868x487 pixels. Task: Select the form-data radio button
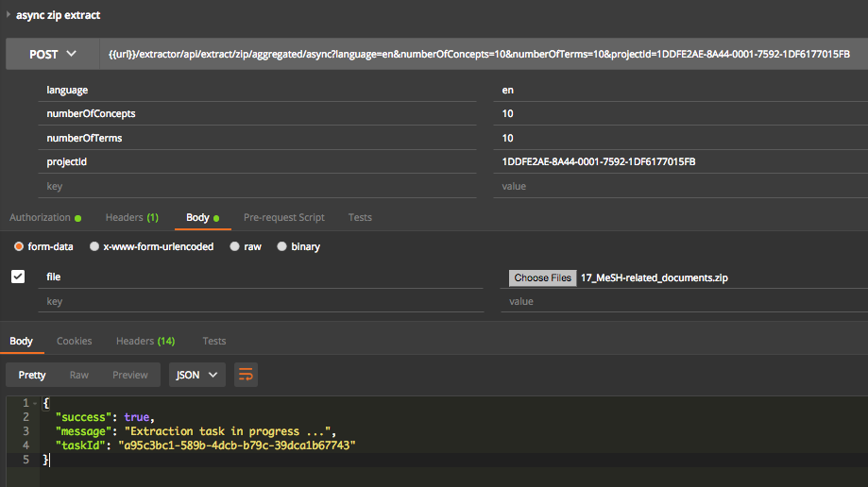[19, 246]
